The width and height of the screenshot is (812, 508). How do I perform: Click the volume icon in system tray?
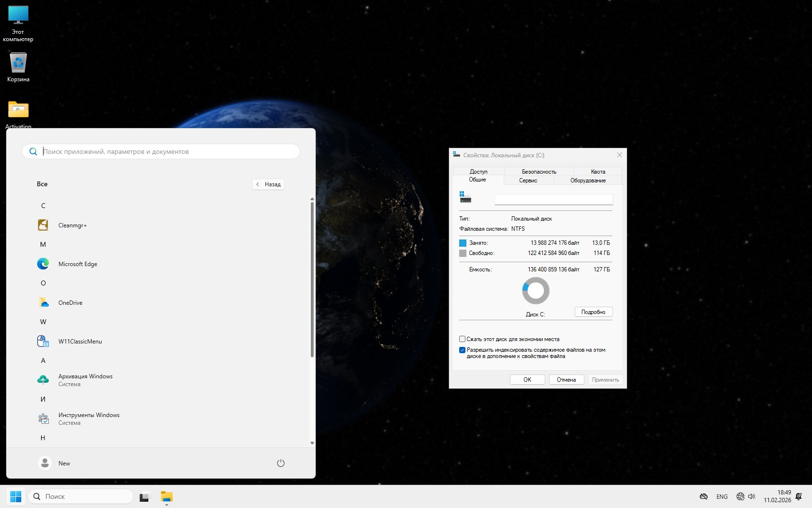pyautogui.click(x=752, y=496)
